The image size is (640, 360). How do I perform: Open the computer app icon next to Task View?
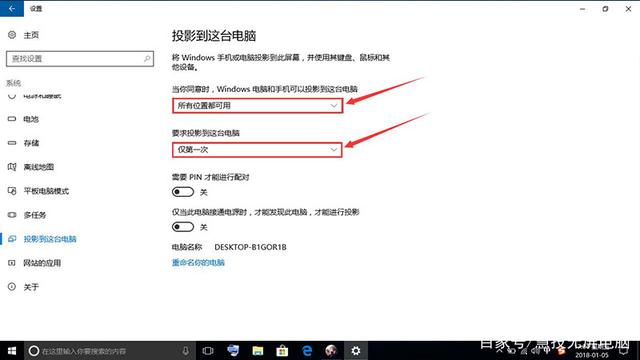pyautogui.click(x=233, y=351)
